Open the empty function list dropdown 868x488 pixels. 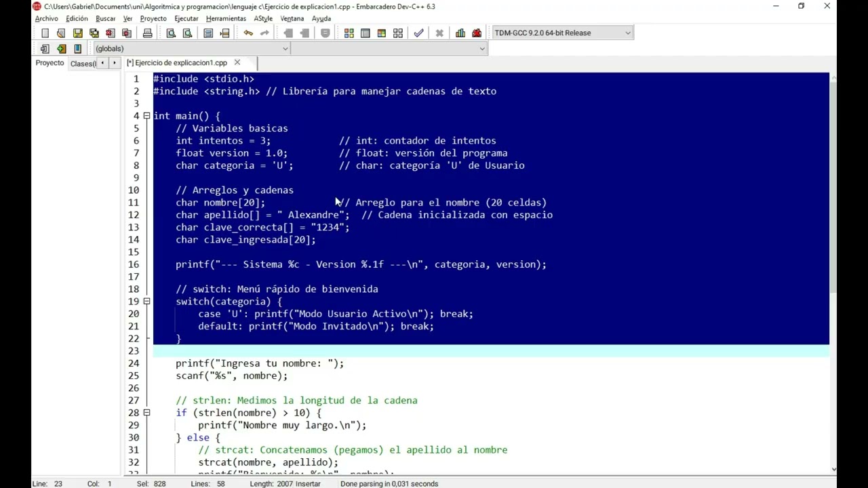(x=389, y=48)
